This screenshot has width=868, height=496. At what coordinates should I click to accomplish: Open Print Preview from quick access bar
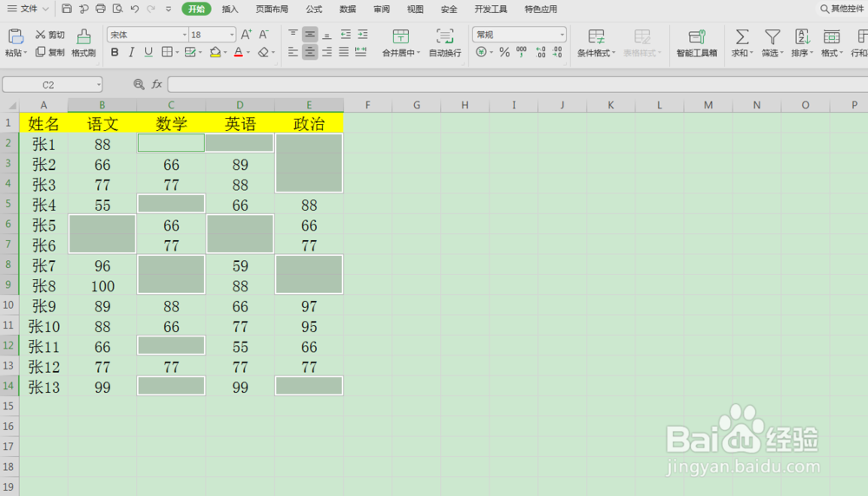(117, 9)
